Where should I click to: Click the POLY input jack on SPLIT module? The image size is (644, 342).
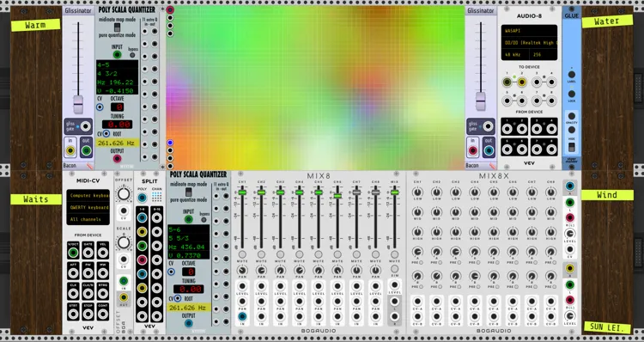[x=142, y=198]
